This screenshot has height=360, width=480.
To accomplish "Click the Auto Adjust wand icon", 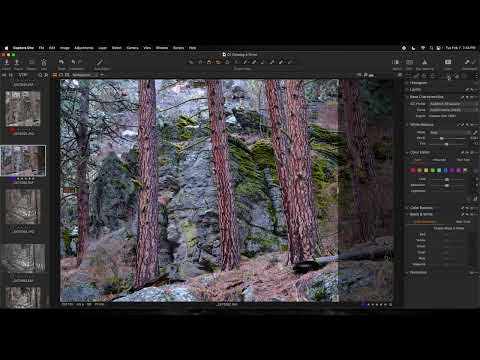I will [99, 62].
